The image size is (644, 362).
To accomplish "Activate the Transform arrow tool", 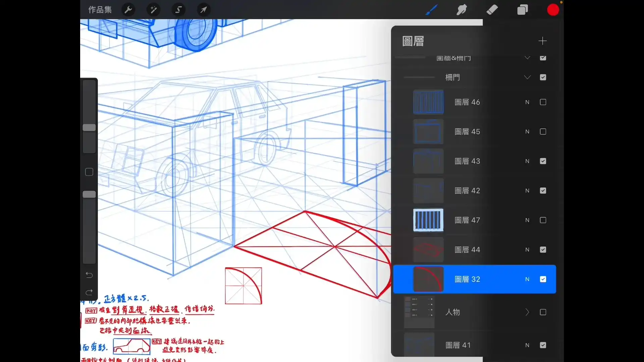I will pyautogui.click(x=203, y=9).
